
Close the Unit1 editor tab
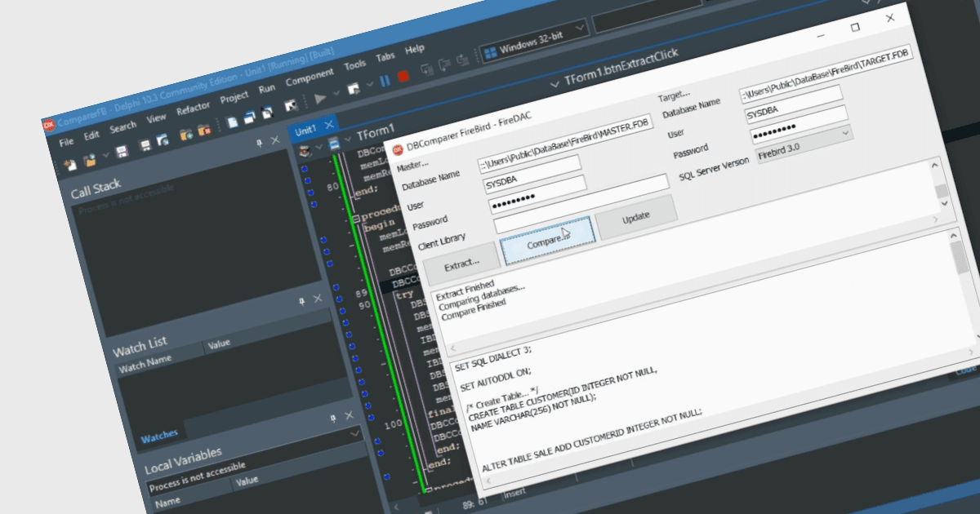click(329, 125)
